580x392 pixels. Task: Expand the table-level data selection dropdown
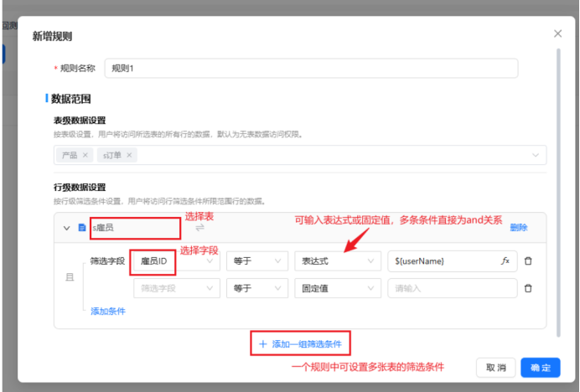(x=536, y=156)
